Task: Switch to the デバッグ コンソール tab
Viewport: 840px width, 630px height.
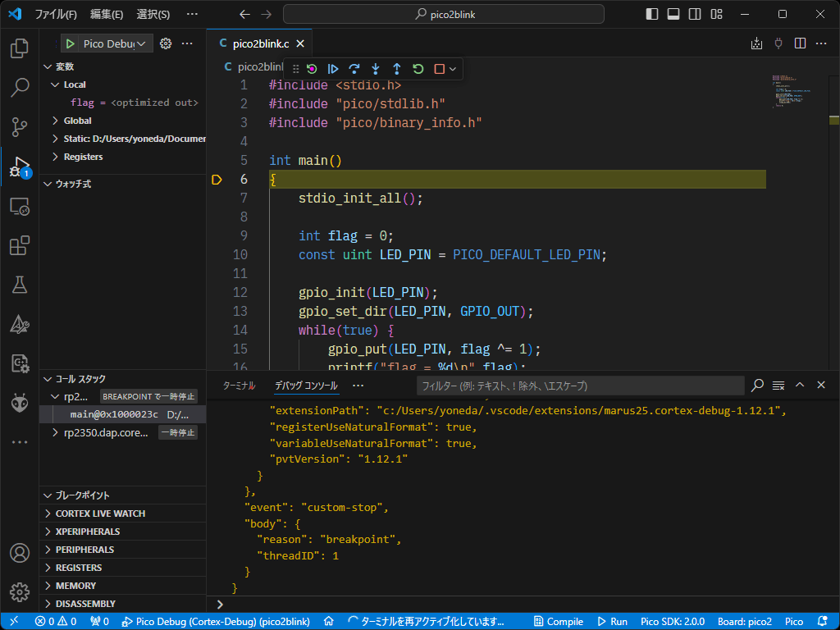Action: click(x=306, y=386)
